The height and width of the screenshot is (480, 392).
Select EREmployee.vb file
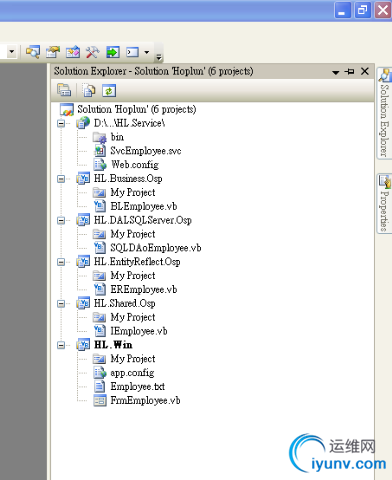pos(144,289)
